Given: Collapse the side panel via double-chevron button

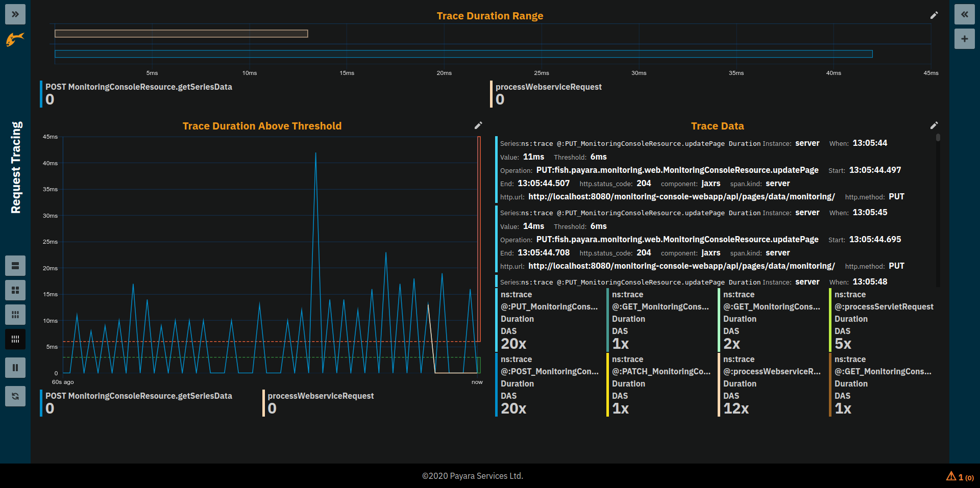Looking at the screenshot, I should 965,14.
